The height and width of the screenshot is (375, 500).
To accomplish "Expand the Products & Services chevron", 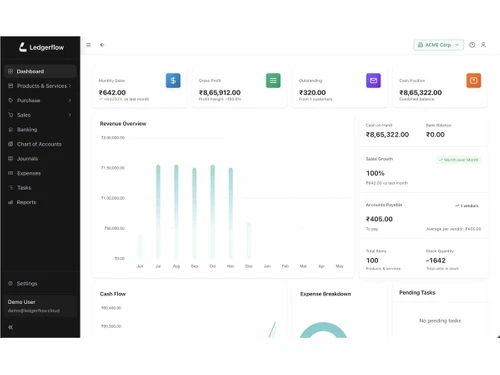I will point(70,86).
